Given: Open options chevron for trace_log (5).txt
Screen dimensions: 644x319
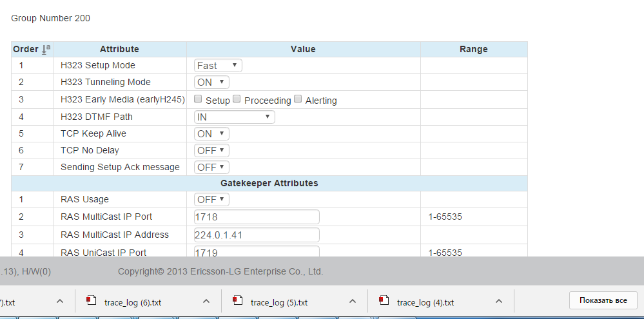Looking at the screenshot, I should pos(353,301).
